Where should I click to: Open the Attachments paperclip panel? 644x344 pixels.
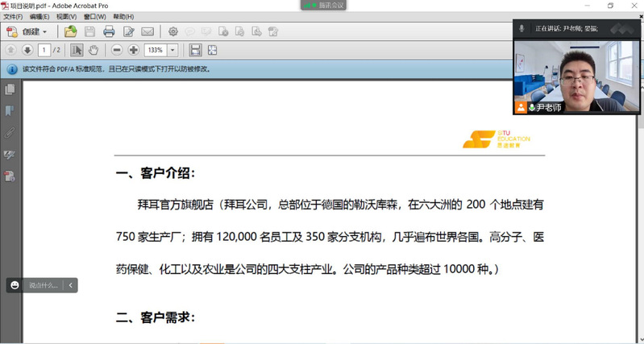[10, 133]
